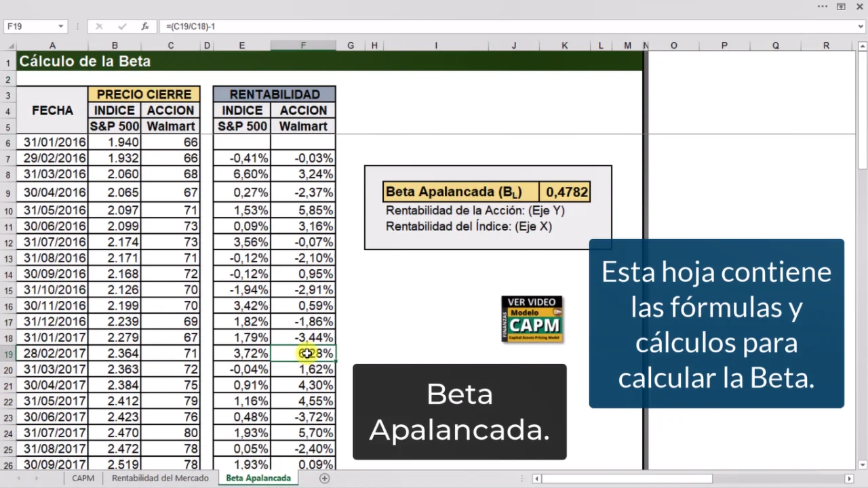Select the column K header
The height and width of the screenshot is (488, 868).
click(x=565, y=45)
